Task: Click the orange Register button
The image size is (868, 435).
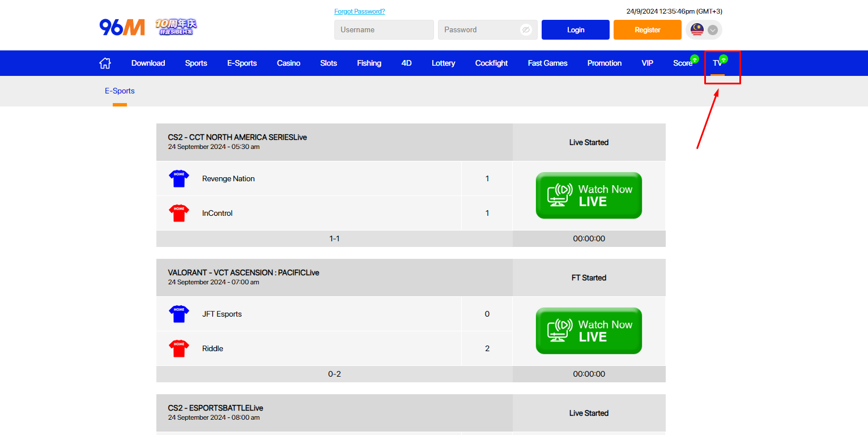Action: 647,30
